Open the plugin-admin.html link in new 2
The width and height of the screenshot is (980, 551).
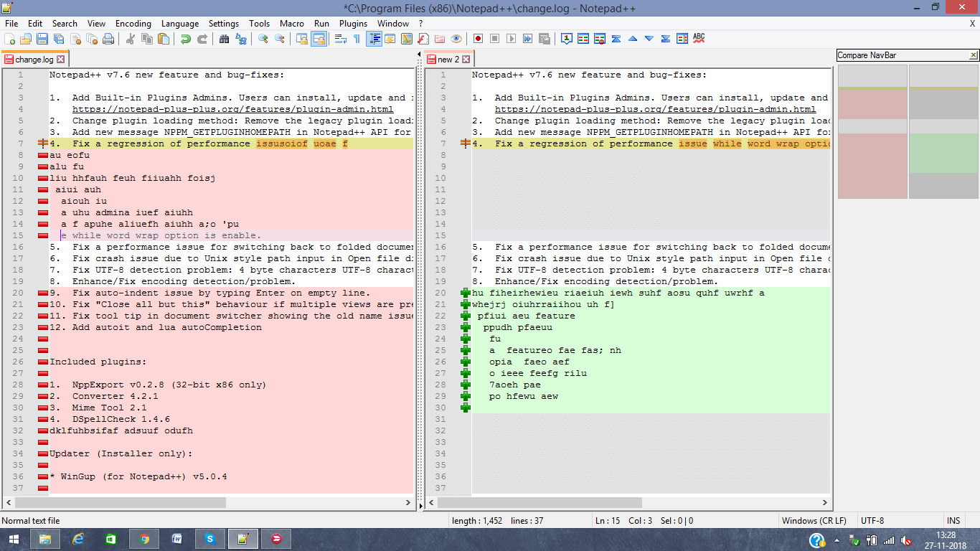655,109
